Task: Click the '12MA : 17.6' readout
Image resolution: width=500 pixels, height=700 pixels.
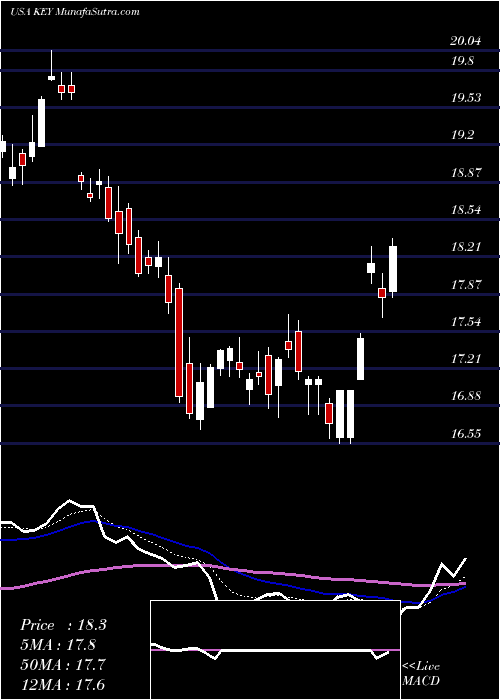Action: (62, 684)
